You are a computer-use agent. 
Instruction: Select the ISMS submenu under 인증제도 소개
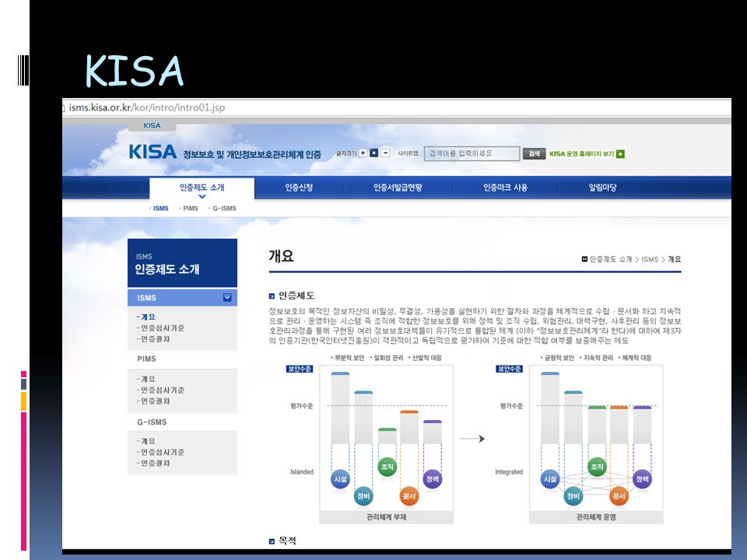(x=160, y=208)
